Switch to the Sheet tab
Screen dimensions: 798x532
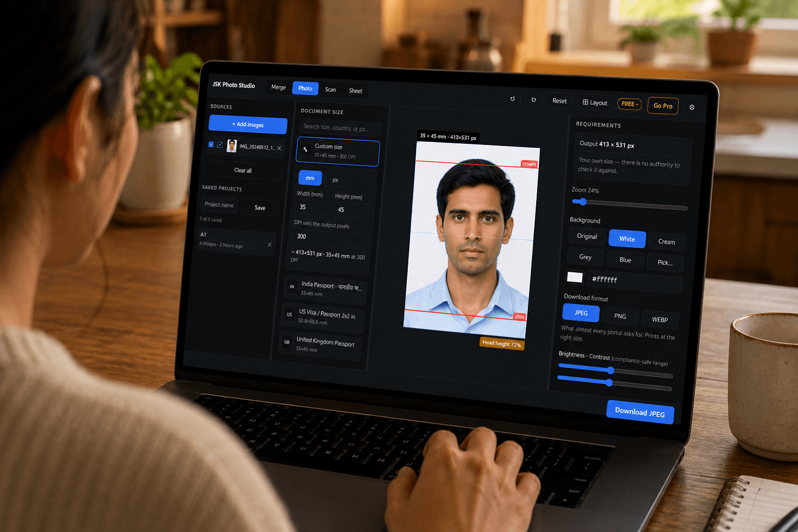coord(356,91)
